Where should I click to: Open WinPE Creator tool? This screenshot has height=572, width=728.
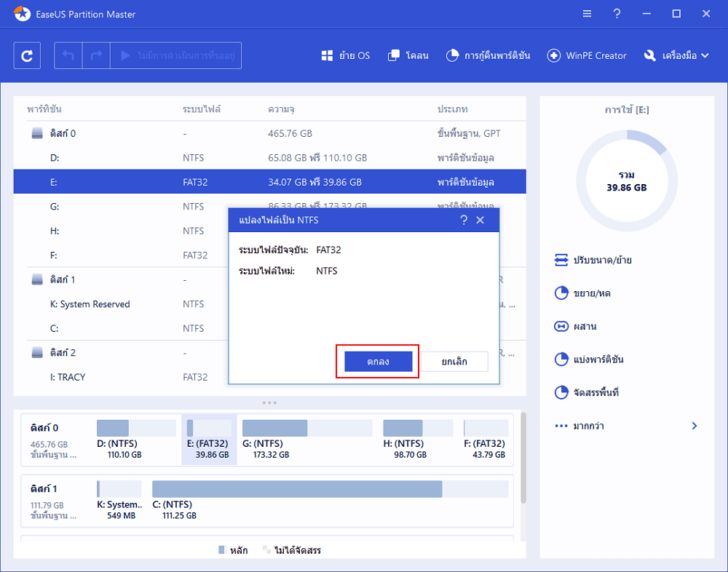(586, 56)
